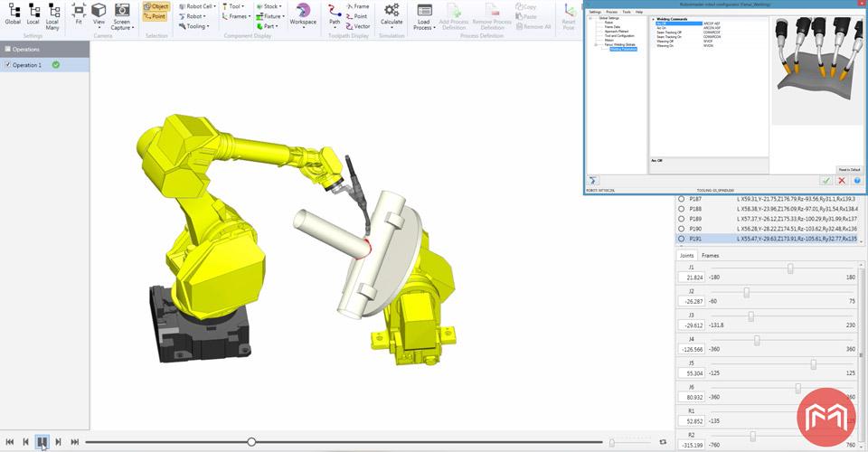Open Robot display dropdown
The width and height of the screenshot is (868, 452).
point(192,16)
